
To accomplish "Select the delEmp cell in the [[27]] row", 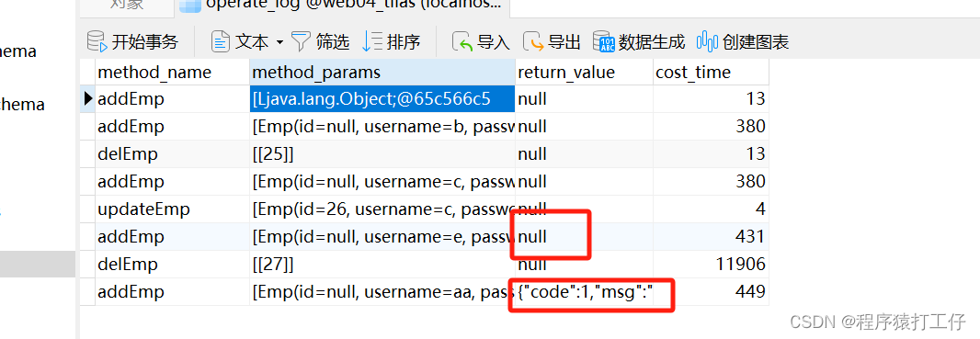I will [172, 264].
